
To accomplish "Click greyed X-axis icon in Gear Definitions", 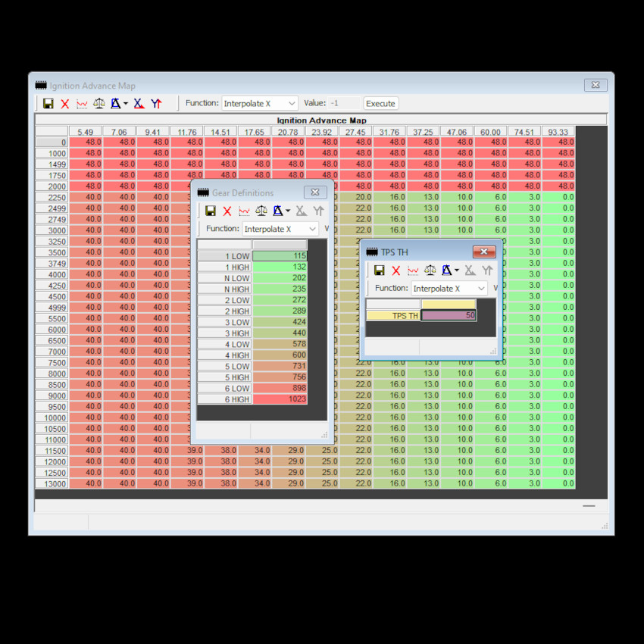I will (x=301, y=211).
